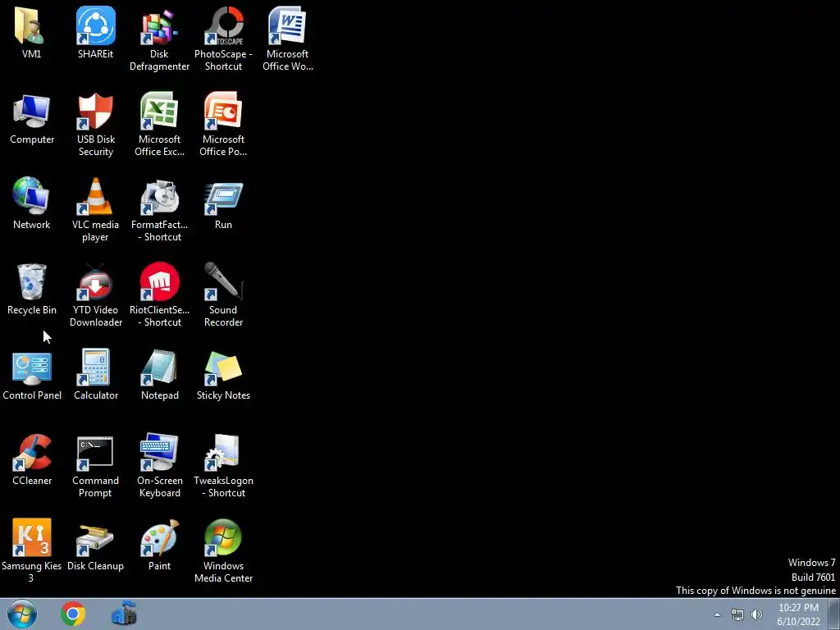Open the Windows Start menu
The image size is (840, 630).
pyautogui.click(x=22, y=614)
